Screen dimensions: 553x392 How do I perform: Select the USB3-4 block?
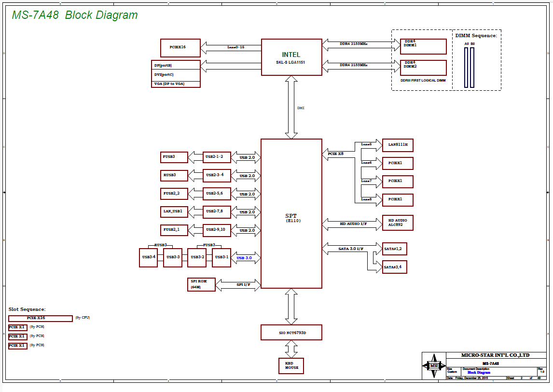[x=149, y=258]
